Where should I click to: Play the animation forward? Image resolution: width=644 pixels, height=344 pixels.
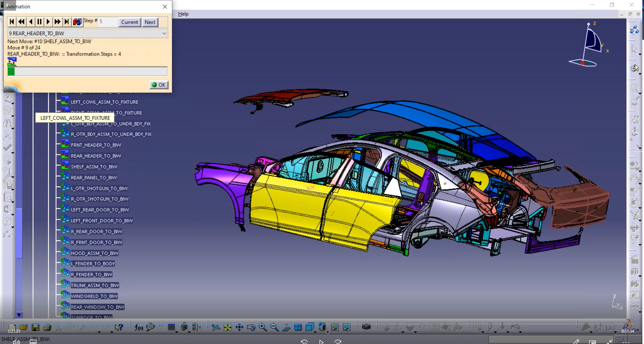coord(48,22)
